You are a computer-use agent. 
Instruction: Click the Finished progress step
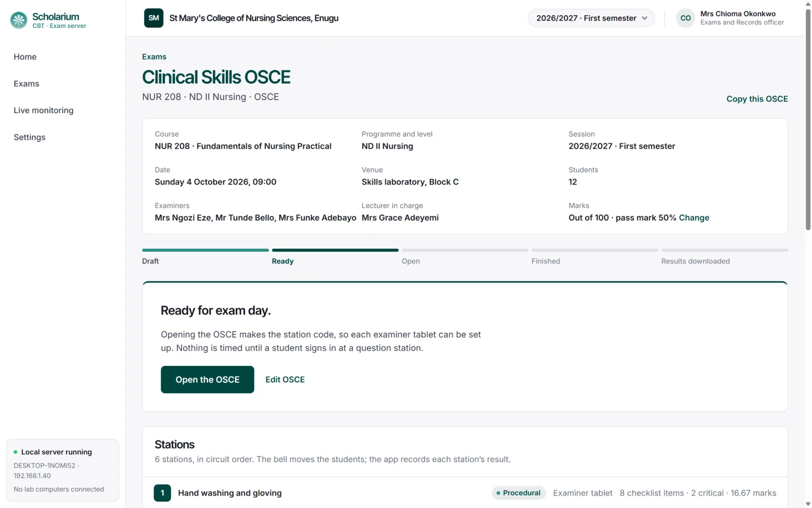click(595, 257)
